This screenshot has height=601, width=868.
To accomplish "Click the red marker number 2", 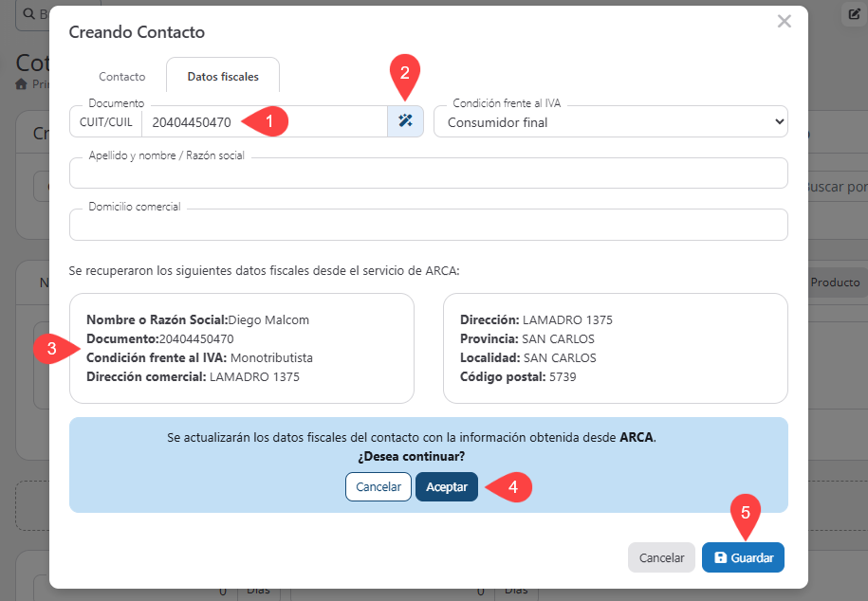I will click(405, 72).
